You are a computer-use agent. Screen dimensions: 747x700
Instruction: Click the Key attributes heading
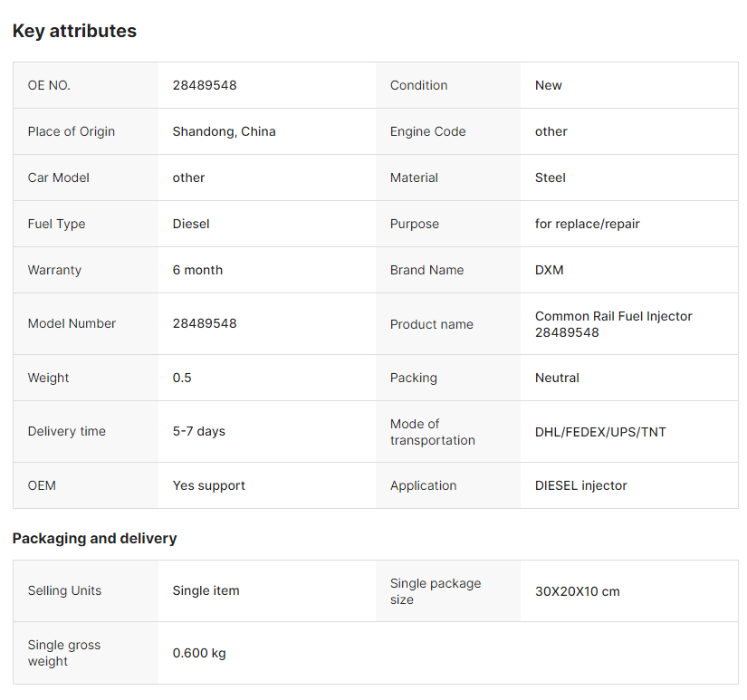click(74, 31)
